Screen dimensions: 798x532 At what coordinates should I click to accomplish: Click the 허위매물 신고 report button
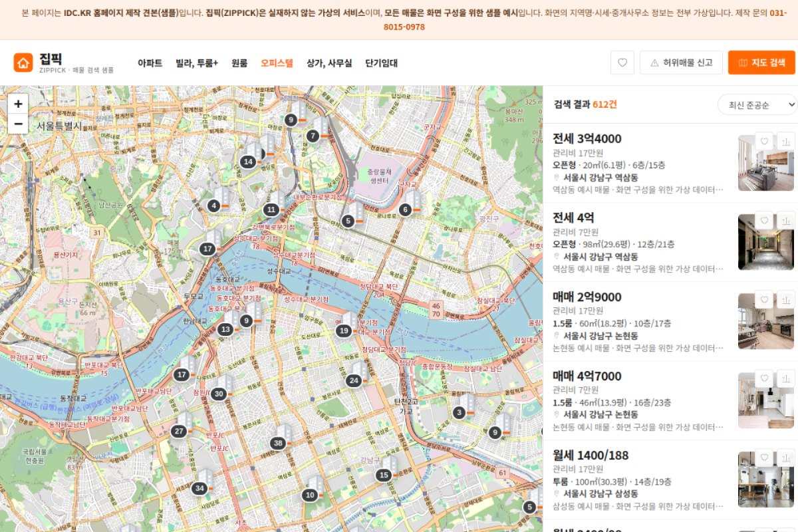[x=681, y=63]
